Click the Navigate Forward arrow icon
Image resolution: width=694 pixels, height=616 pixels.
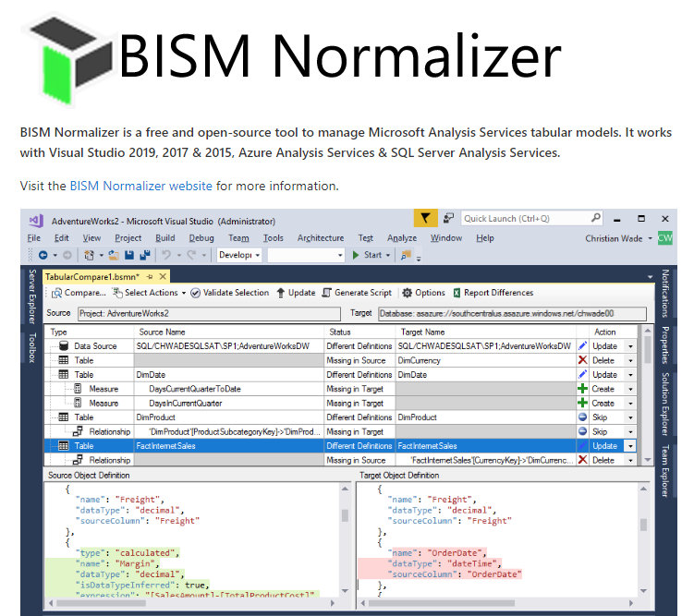[67, 255]
